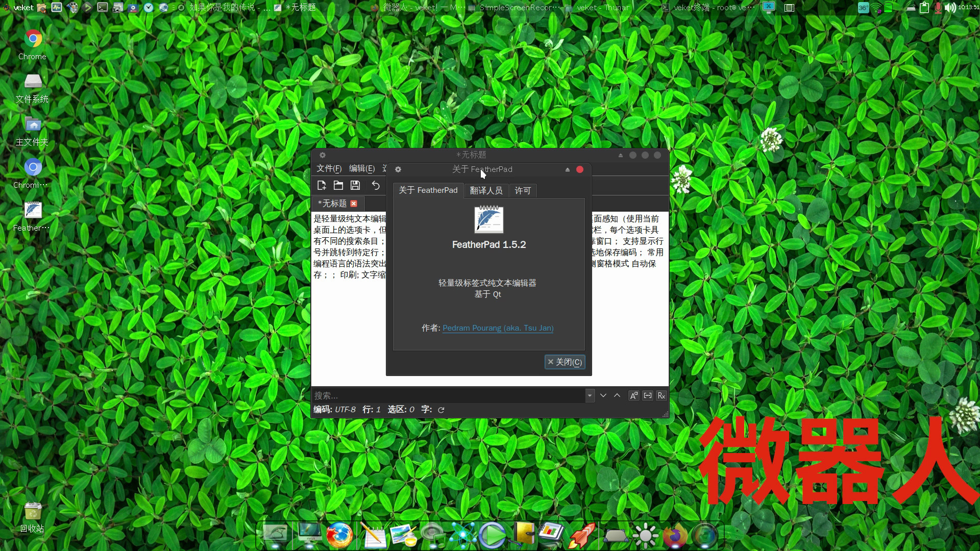Click the 关闭 button to close dialog
This screenshot has height=551, width=980.
coord(565,362)
